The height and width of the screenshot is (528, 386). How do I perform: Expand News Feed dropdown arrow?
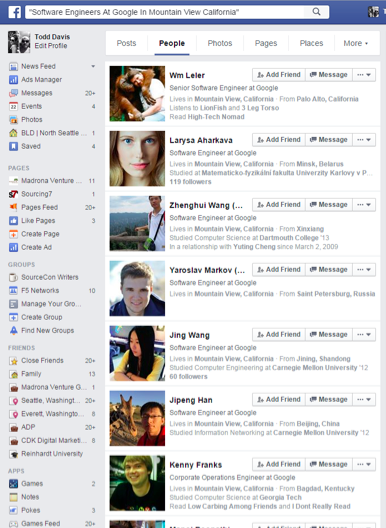93,66
